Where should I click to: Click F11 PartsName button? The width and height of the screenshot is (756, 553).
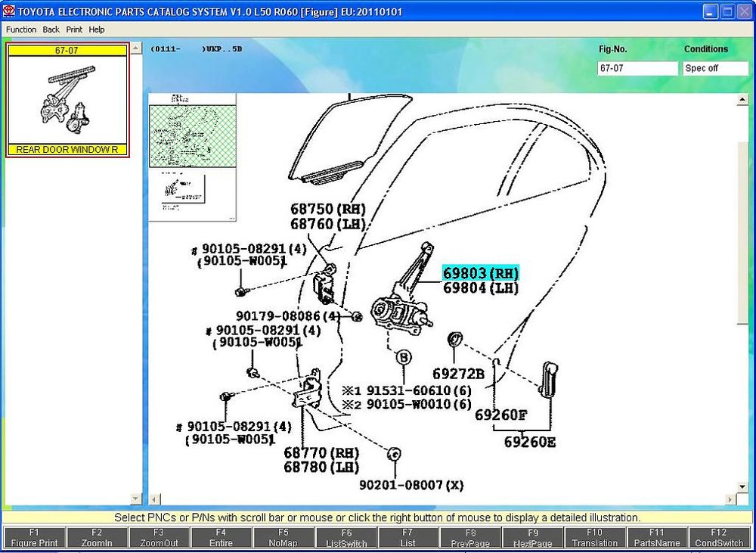657,537
